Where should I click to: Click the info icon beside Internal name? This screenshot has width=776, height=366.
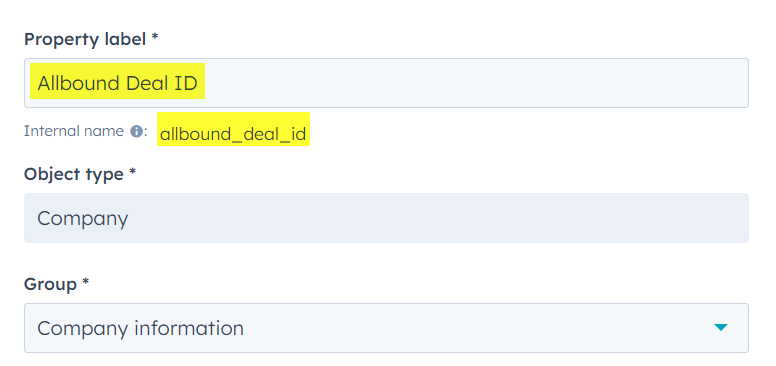[136, 131]
